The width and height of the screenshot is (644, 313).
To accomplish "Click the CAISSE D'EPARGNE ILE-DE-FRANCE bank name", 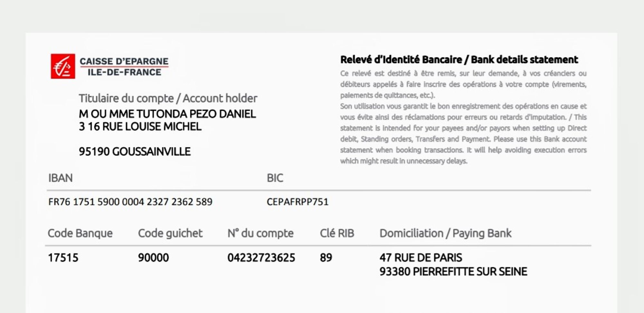I will pos(124,67).
